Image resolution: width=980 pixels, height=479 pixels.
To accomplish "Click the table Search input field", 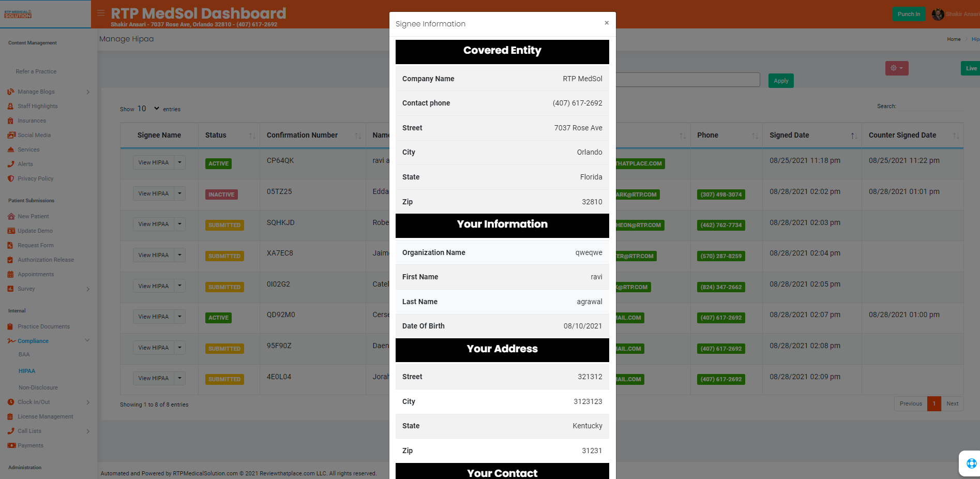I will point(931,106).
